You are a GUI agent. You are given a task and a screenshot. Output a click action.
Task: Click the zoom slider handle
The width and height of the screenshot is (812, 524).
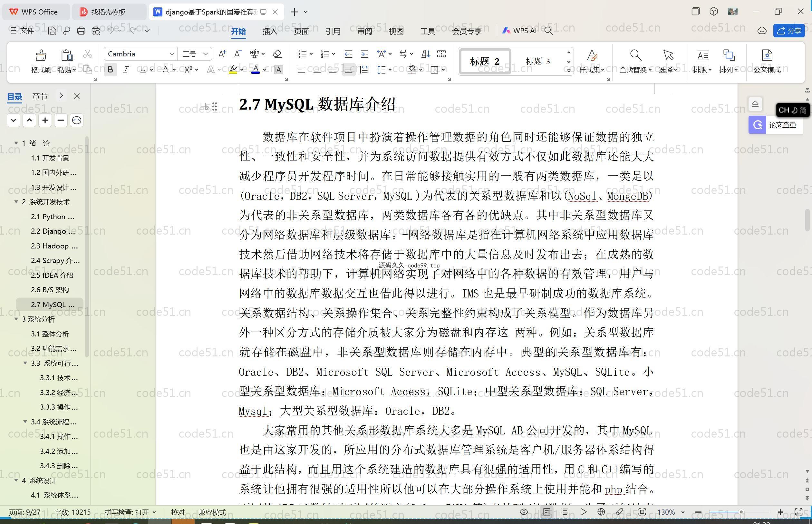(740, 512)
